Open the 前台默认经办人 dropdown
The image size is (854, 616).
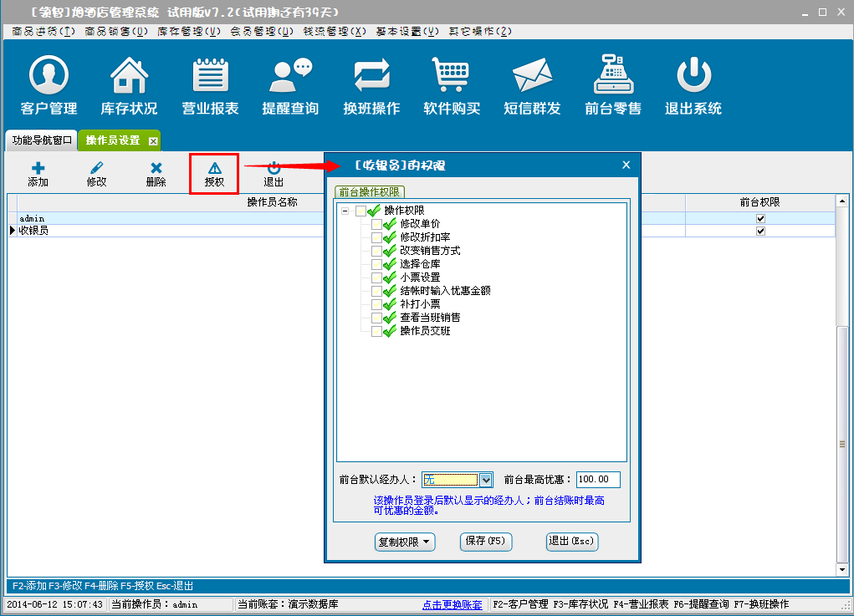(x=485, y=480)
